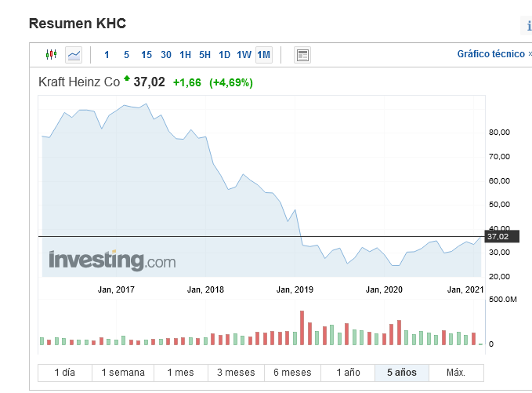This screenshot has height=393, width=532.
Task: Show the 1 día time range
Action: coord(65,373)
